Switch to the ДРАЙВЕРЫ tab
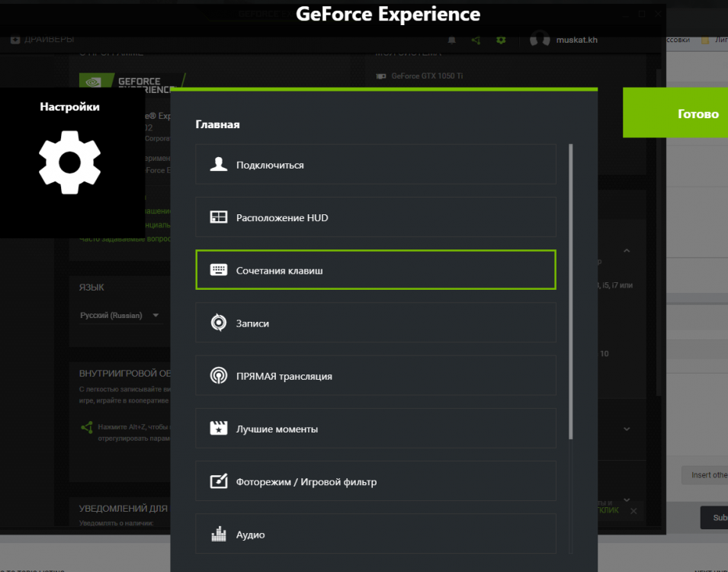The image size is (728, 572). click(43, 39)
